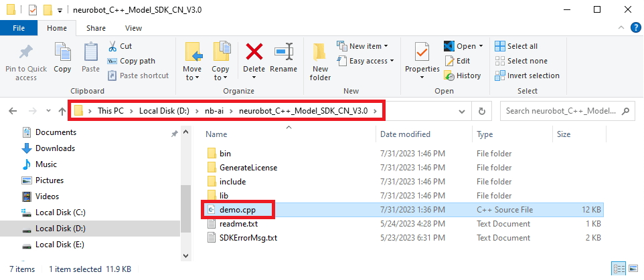Select the Cut scissors command
This screenshot has height=280, width=644.
click(x=120, y=46)
